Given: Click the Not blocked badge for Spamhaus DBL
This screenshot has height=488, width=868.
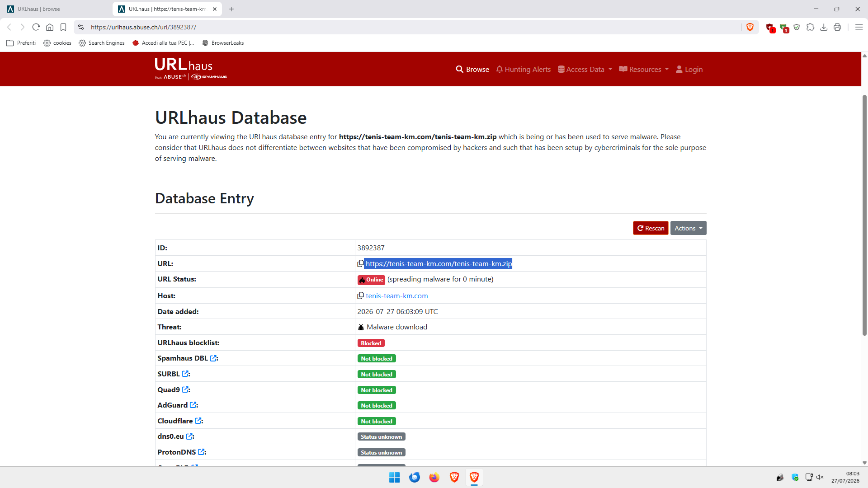Looking at the screenshot, I should point(377,358).
